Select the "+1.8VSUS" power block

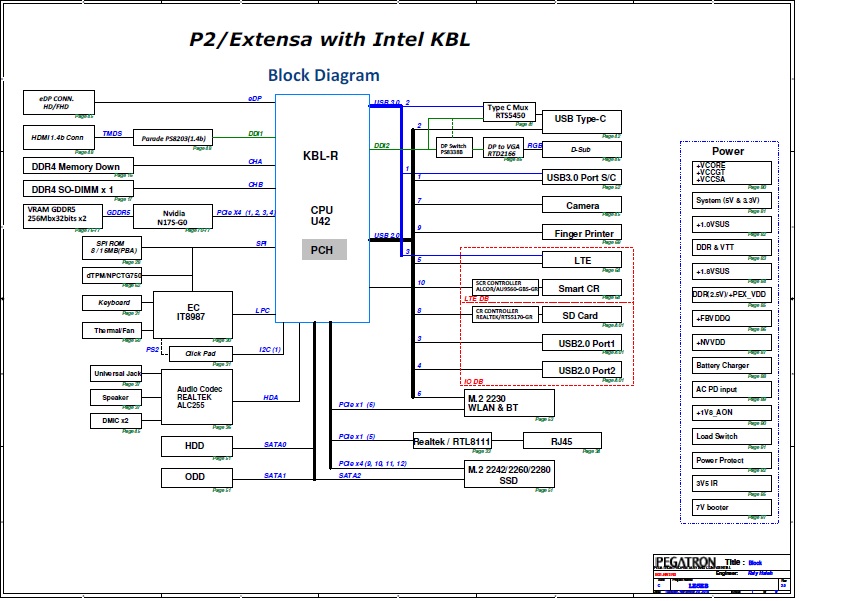click(732, 271)
